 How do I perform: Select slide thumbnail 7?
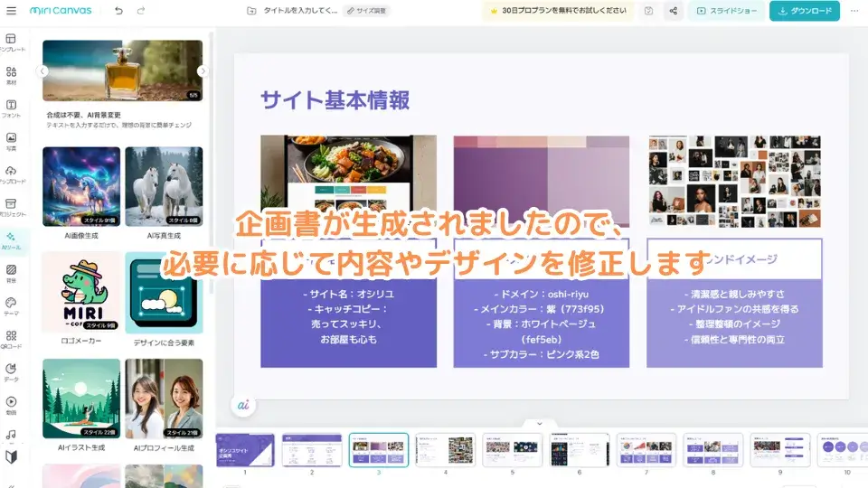point(646,450)
